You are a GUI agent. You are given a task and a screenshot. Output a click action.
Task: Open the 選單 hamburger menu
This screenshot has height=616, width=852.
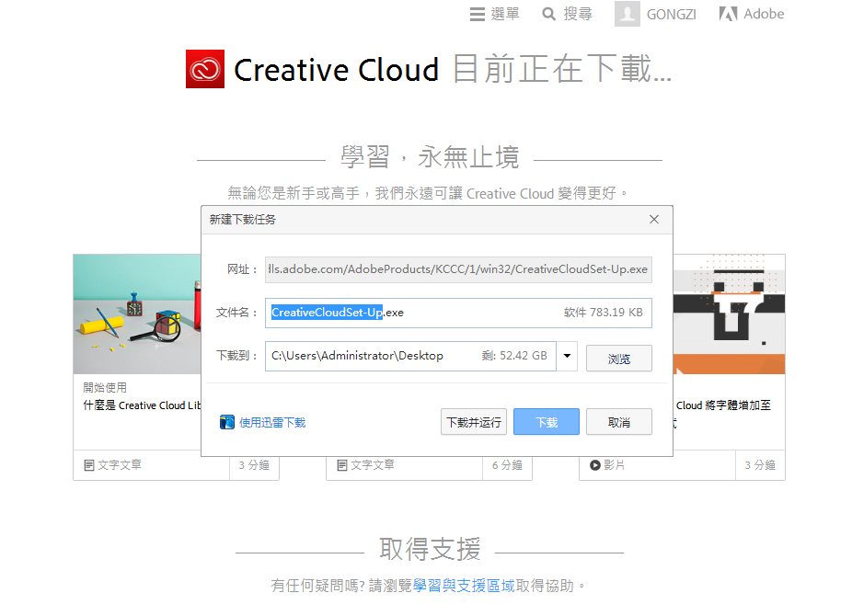tap(477, 14)
